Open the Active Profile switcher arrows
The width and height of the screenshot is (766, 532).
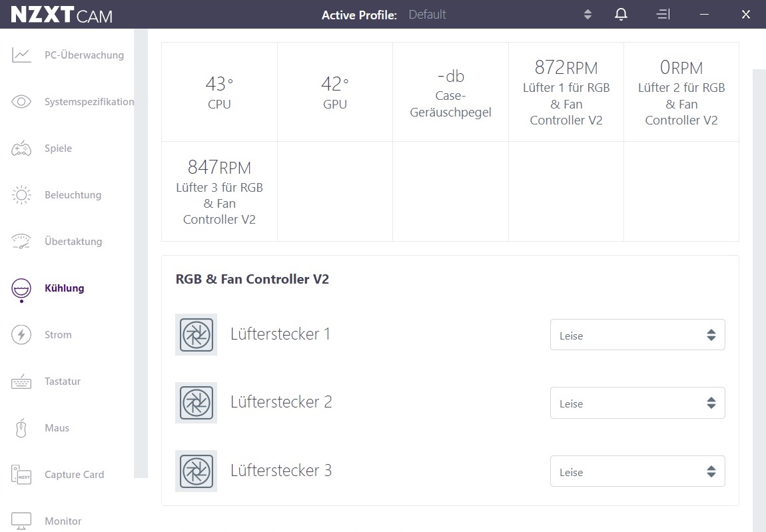point(587,14)
